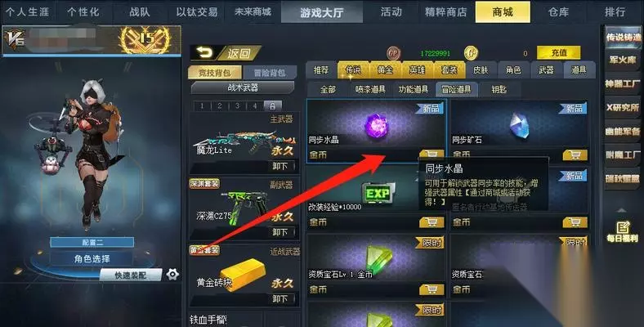Expand the right sidebar upward arrow

(x=622, y=210)
